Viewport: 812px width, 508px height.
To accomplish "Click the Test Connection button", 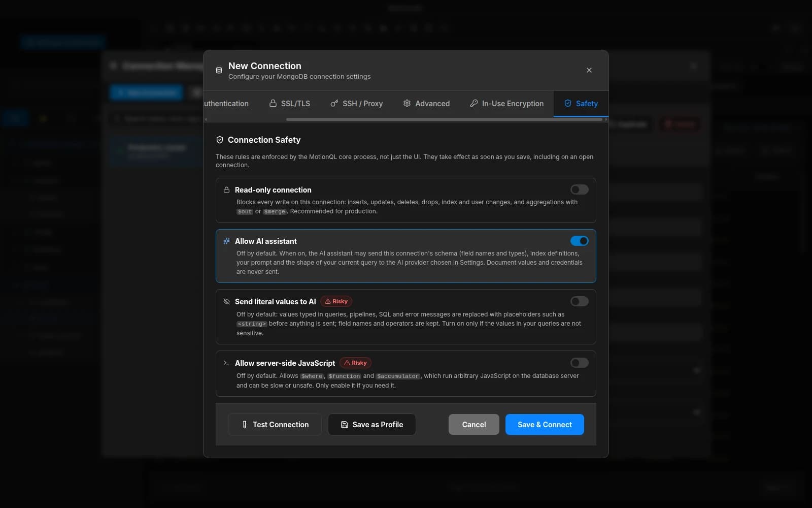I will 275,425.
